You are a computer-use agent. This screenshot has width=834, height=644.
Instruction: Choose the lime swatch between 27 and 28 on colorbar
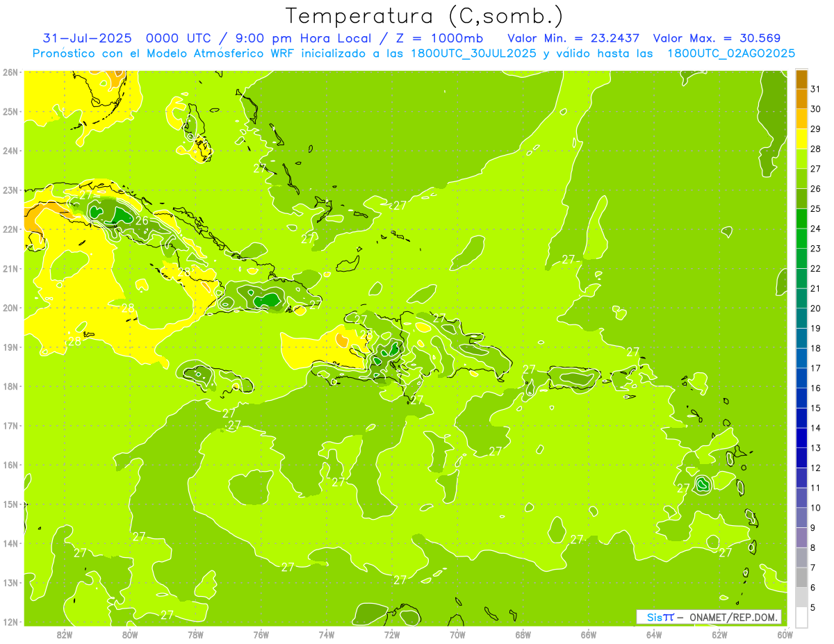(801, 159)
